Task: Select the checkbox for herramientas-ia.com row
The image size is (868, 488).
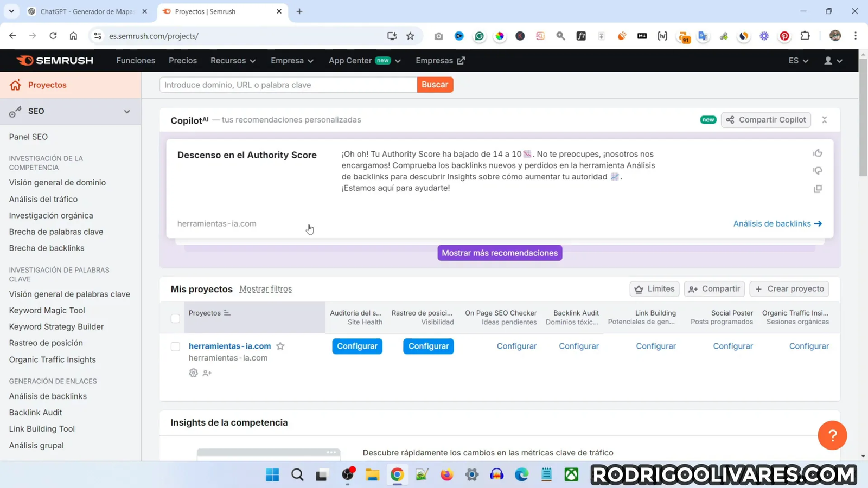Action: click(x=175, y=346)
